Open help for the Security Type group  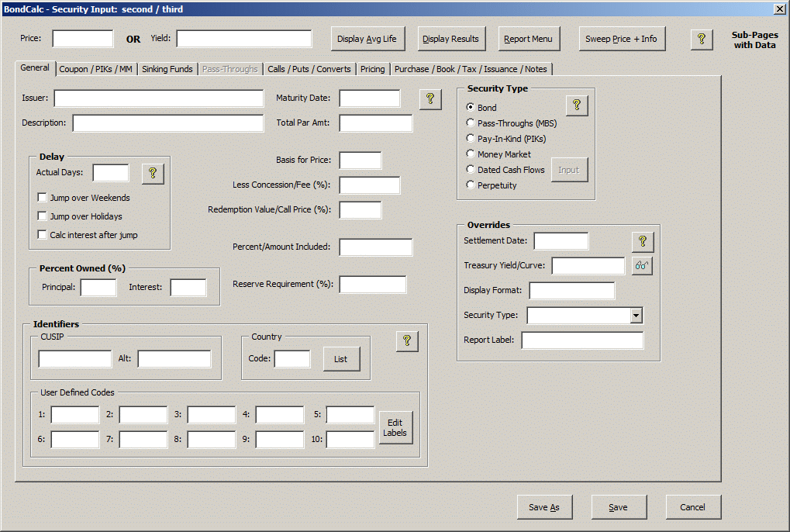click(577, 106)
